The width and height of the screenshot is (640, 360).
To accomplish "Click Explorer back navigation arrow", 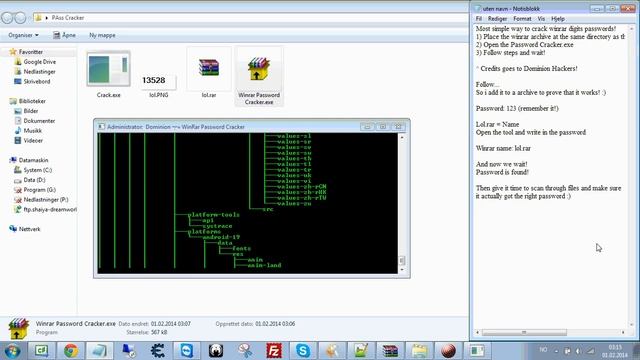I will tap(7, 18).
